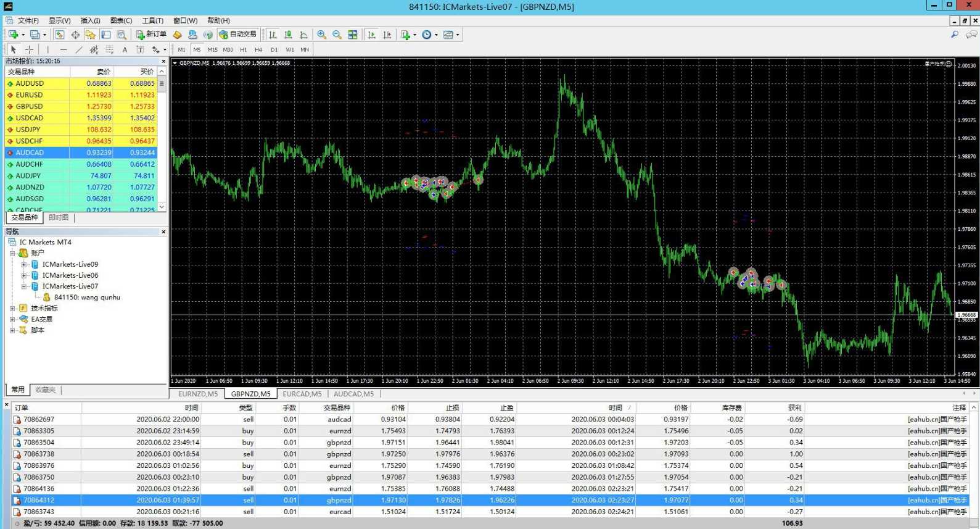Close the 导航 Navigator panel
The width and height of the screenshot is (980, 529).
[x=163, y=231]
